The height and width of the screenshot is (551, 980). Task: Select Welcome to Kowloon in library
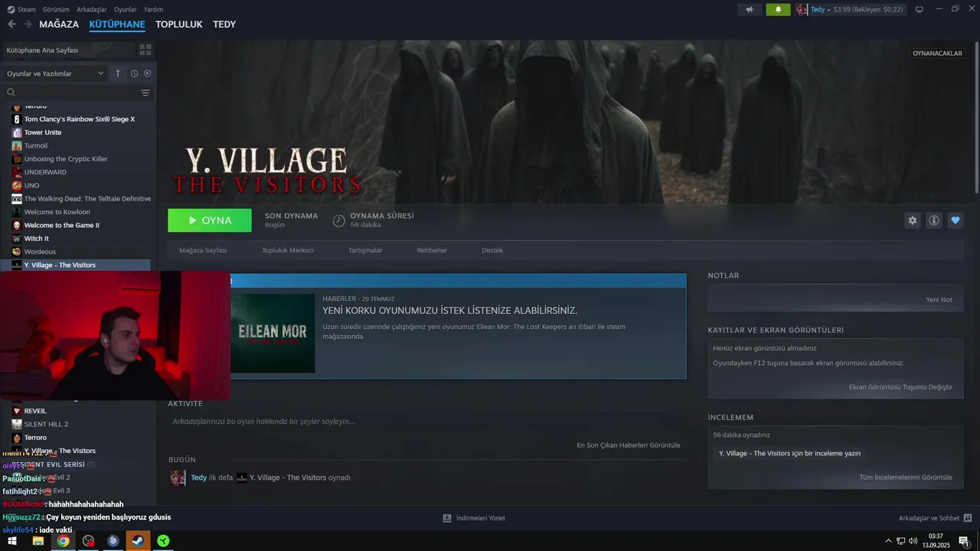click(x=57, y=212)
